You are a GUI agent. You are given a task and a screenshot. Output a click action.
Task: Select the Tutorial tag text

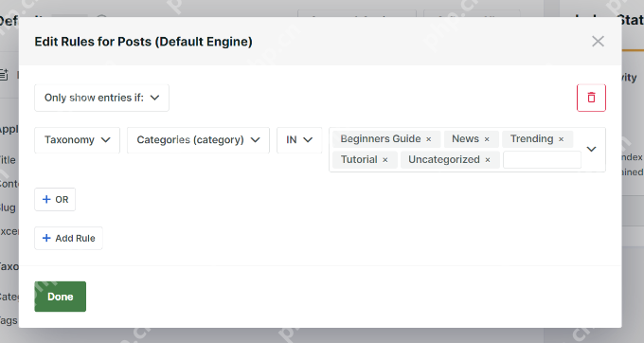pyautogui.click(x=359, y=159)
